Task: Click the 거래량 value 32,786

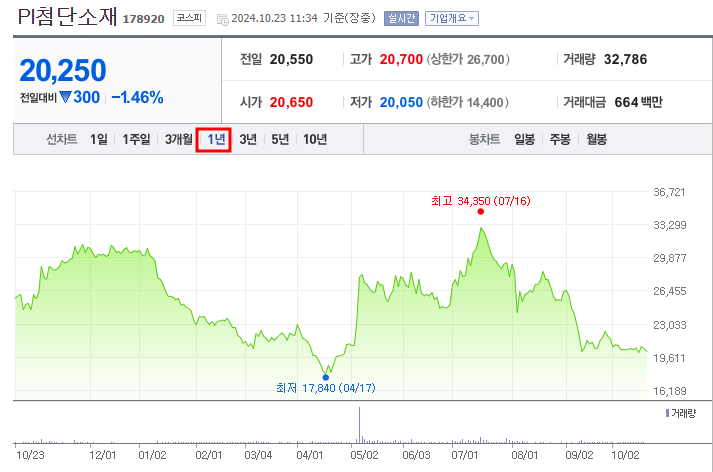Action: click(625, 59)
